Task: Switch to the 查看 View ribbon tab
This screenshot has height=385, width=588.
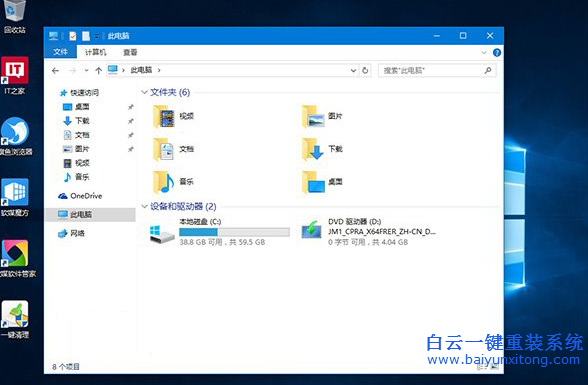Action: pyautogui.click(x=130, y=52)
